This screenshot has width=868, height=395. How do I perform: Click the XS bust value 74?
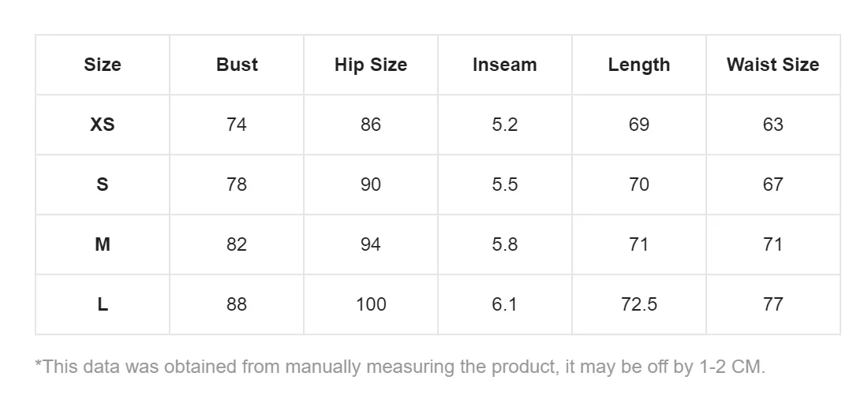(x=237, y=125)
